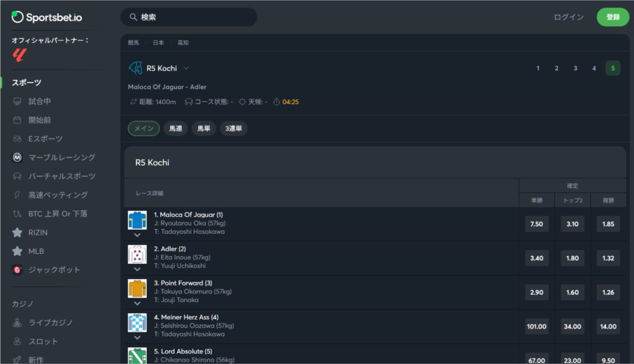The width and height of the screenshot is (634, 364).
Task: Click the マーブルレーシング M icon
Action: coord(17,157)
